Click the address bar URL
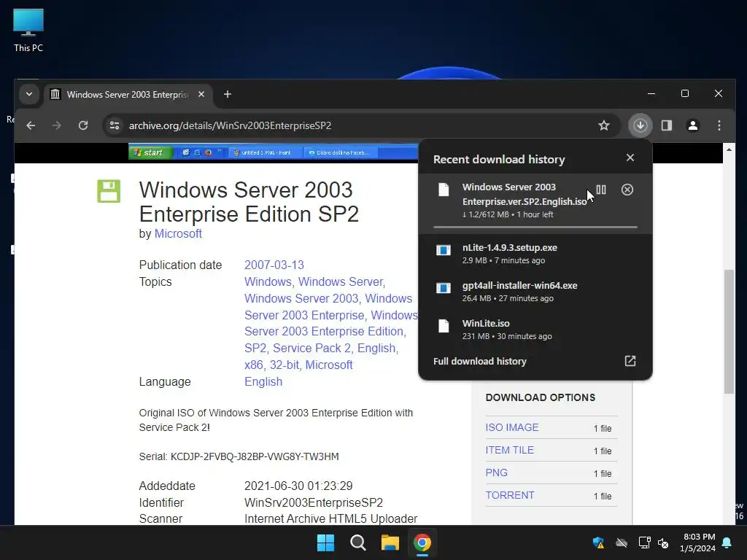The image size is (747, 560). pos(230,125)
